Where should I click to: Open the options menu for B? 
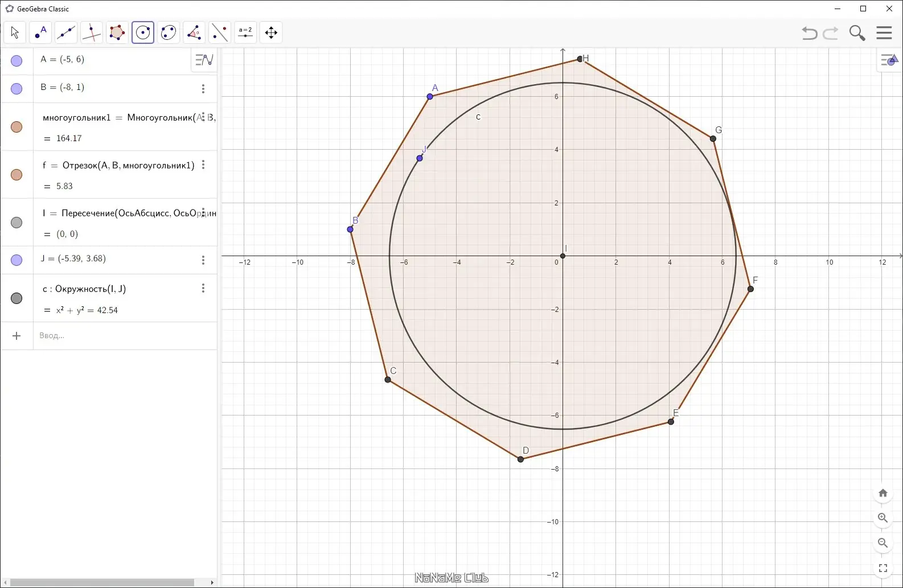click(203, 89)
